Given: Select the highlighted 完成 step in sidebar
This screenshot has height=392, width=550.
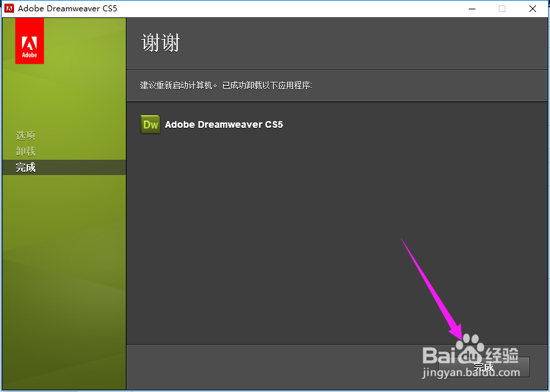Looking at the screenshot, I should (64, 167).
